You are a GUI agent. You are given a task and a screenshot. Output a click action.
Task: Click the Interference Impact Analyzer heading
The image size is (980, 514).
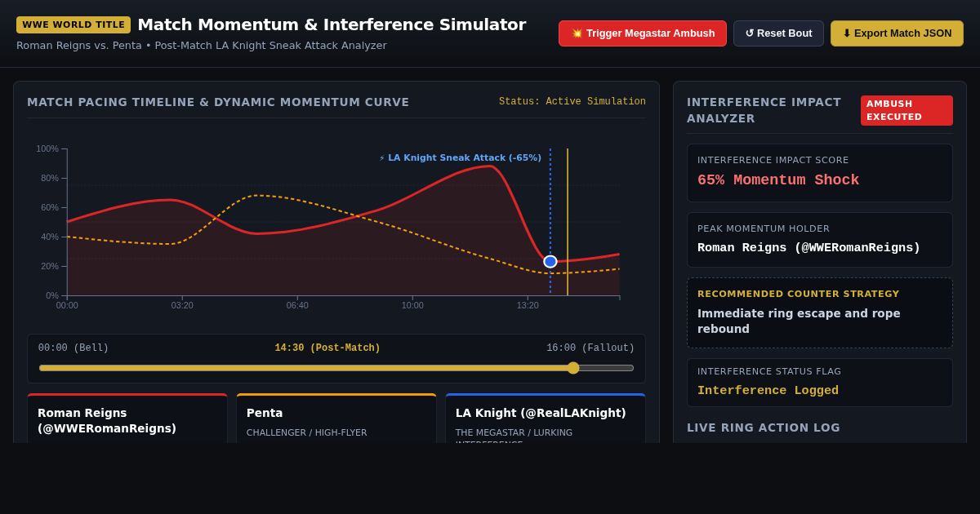click(x=764, y=110)
